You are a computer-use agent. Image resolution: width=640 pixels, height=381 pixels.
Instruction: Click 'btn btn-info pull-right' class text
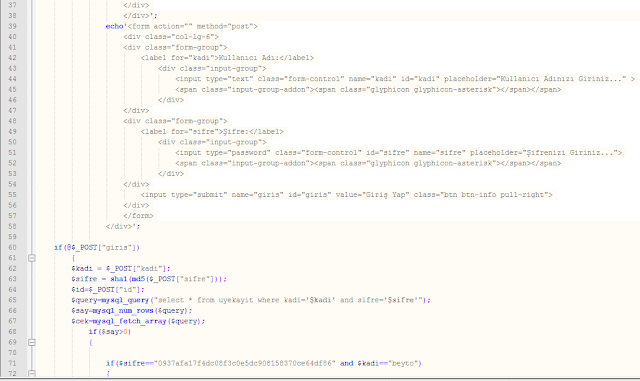pos(493,195)
